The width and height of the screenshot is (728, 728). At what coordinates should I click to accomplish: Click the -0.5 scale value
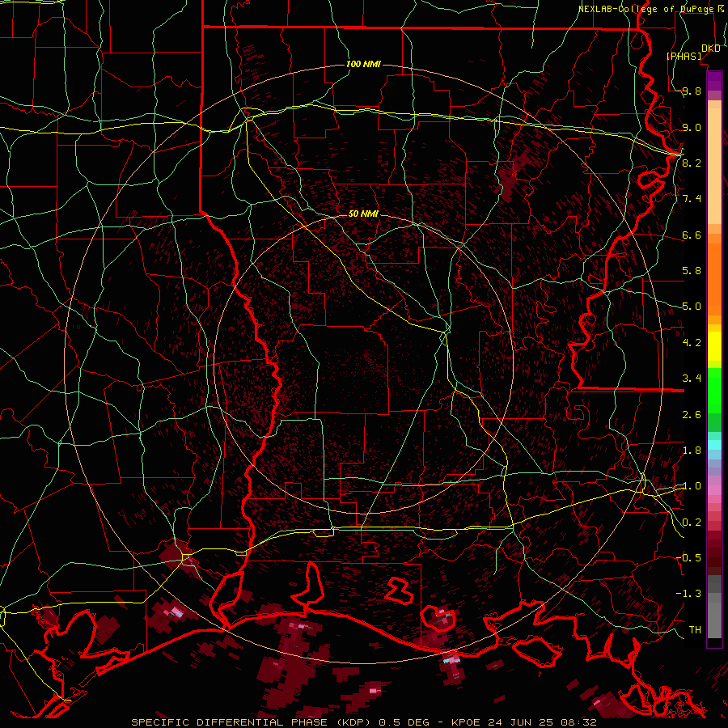(688, 557)
